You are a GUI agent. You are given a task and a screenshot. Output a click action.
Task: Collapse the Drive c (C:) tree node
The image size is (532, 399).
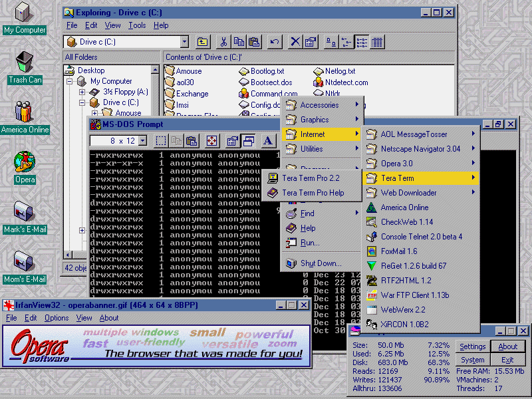(x=82, y=102)
